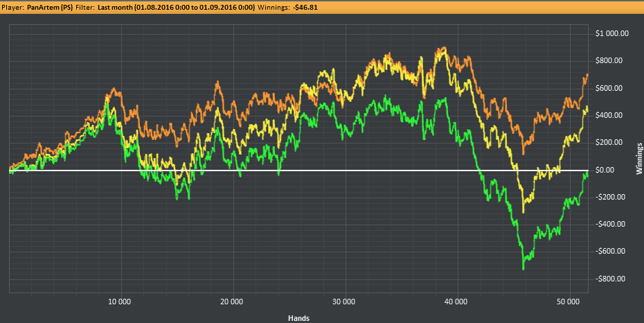Viewport: 644px width, 323px height.
Task: Click the Winnings total -$46.81
Action: click(x=305, y=8)
